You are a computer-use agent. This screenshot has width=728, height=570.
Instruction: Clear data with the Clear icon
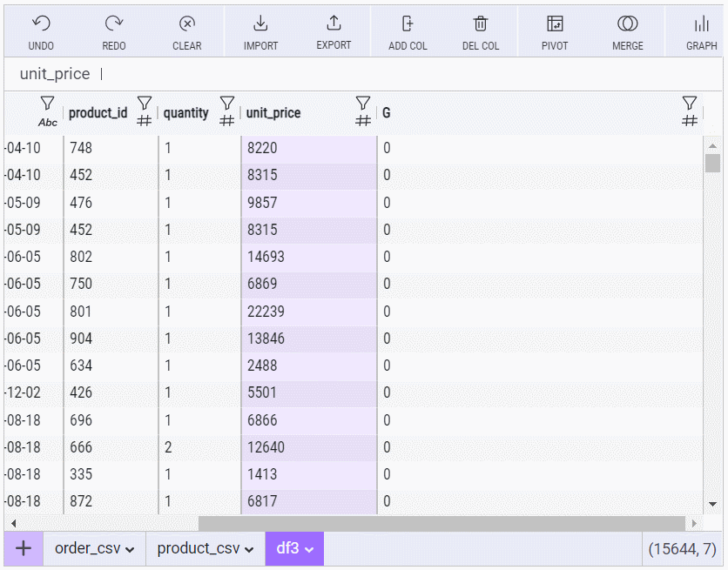click(186, 24)
